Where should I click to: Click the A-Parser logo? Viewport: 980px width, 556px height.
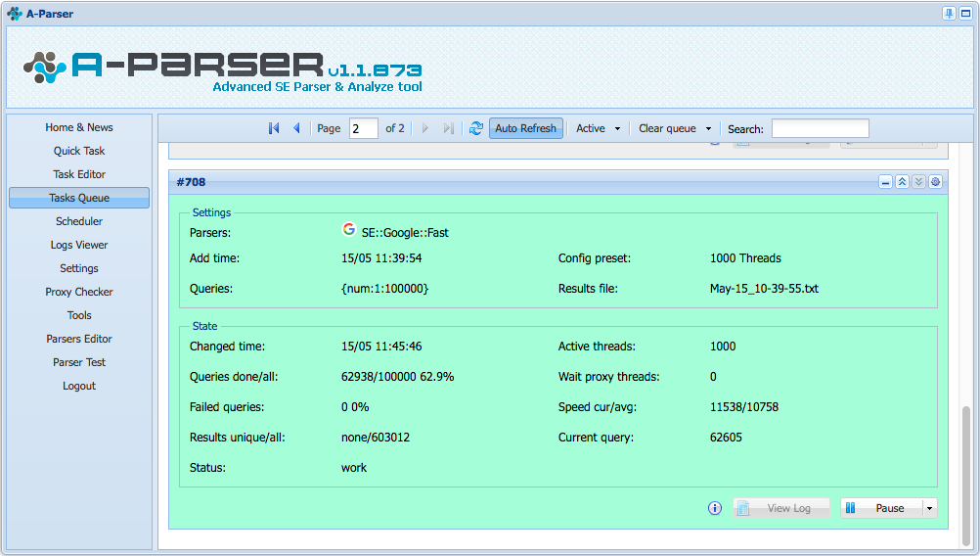pos(222,70)
